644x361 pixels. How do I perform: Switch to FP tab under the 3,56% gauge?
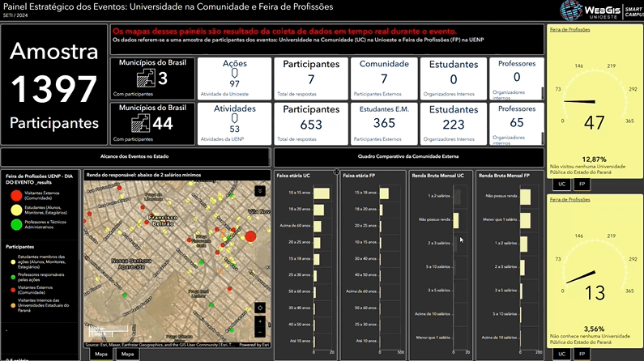click(x=582, y=354)
